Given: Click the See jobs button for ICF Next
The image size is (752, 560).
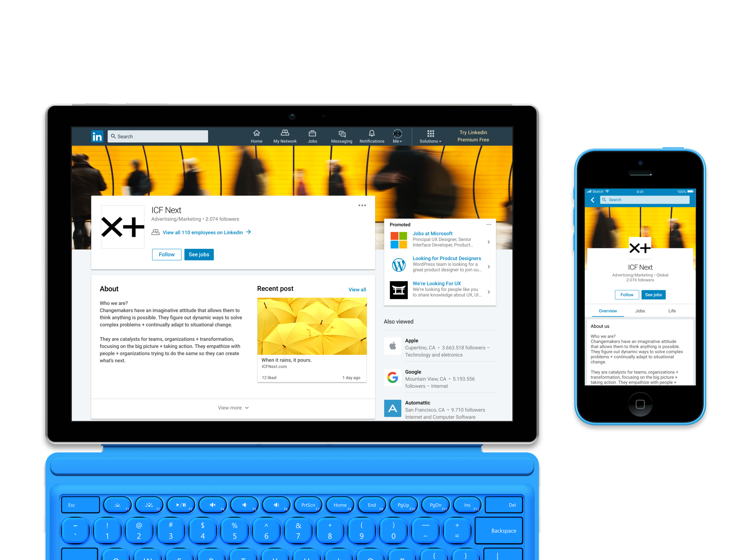Looking at the screenshot, I should pos(199,254).
